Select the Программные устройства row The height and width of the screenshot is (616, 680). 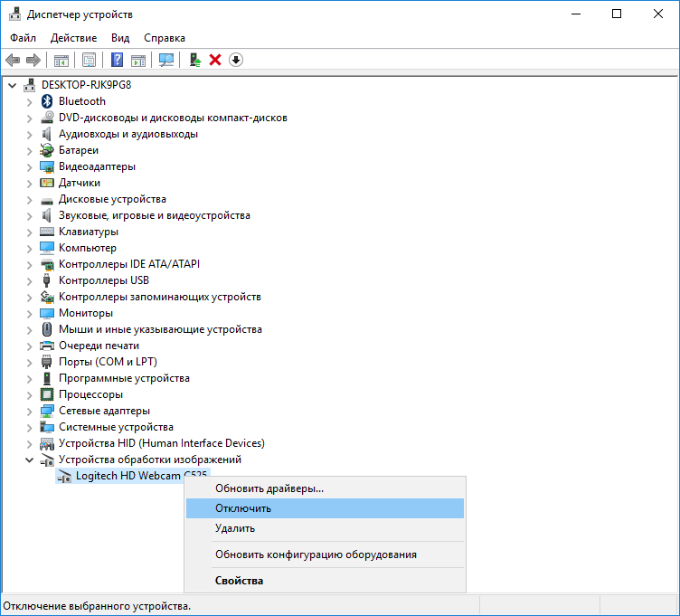coord(124,378)
